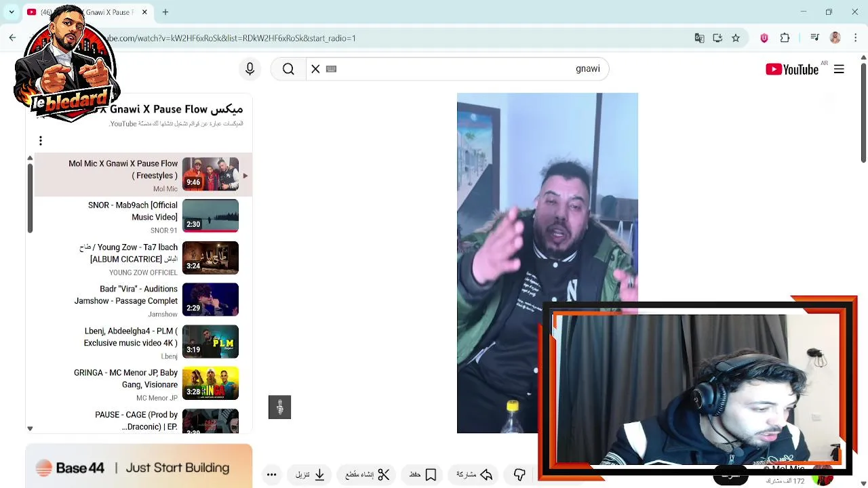Play SNOR - Mab9ach thumbnail

coord(210,216)
